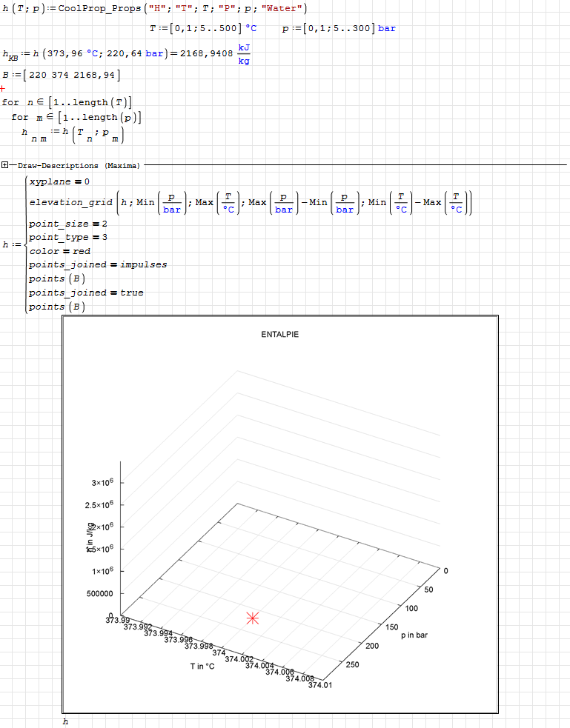The image size is (570, 728).
Task: Select the CoolProp_Props function definition
Action: pos(154,8)
